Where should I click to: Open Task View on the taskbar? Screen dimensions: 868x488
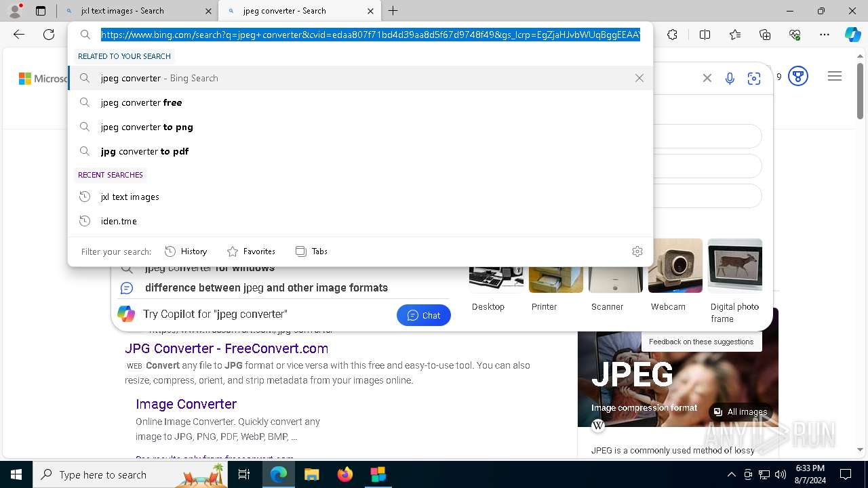click(x=244, y=474)
